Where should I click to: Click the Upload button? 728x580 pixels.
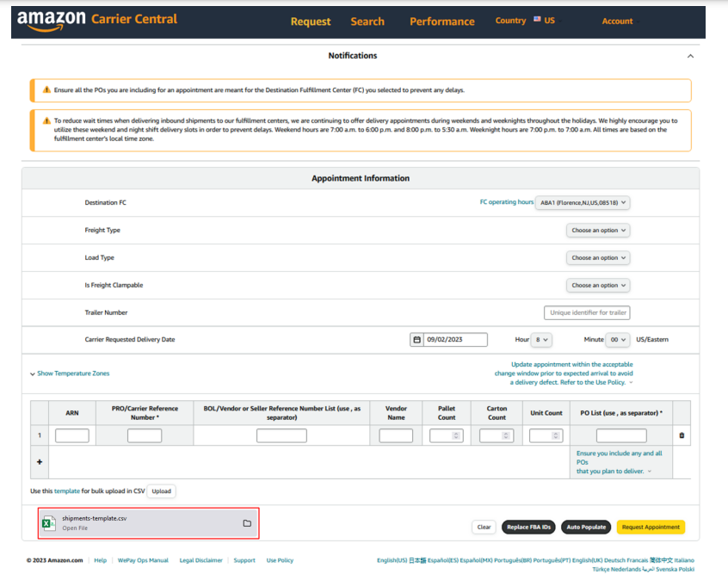(x=161, y=491)
